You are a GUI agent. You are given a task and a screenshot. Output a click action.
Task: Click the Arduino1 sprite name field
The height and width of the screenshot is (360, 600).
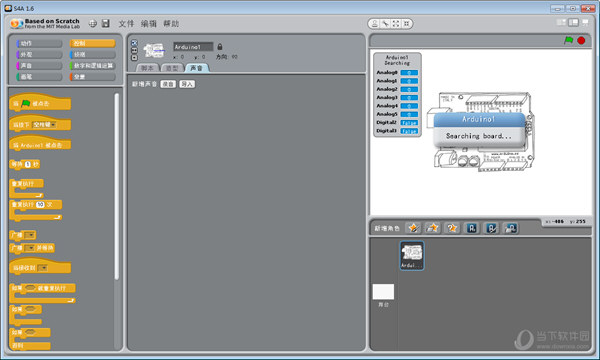click(x=193, y=47)
